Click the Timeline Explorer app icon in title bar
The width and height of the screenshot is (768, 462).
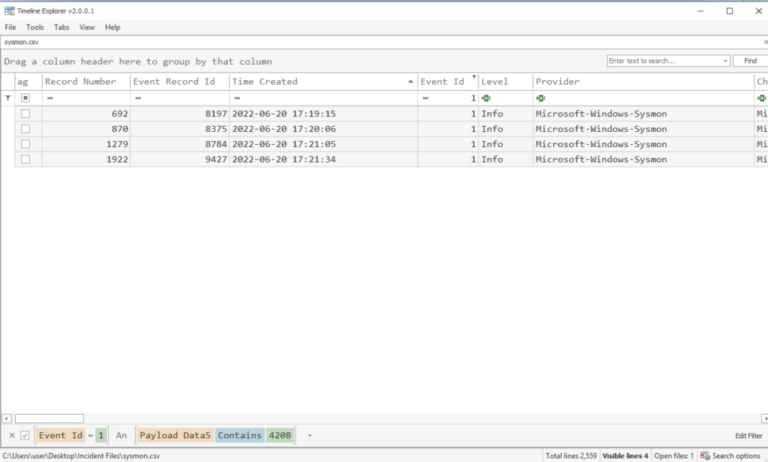point(9,11)
